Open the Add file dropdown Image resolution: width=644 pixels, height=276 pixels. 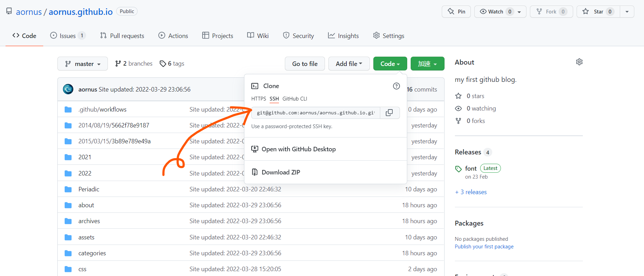tap(349, 64)
